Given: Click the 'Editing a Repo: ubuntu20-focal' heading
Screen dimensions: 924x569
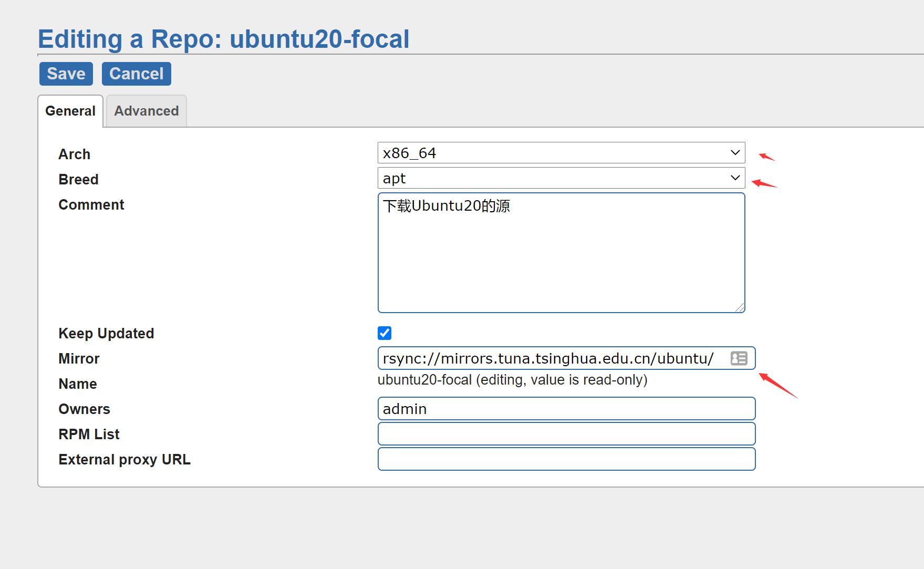Looking at the screenshot, I should pos(224,39).
